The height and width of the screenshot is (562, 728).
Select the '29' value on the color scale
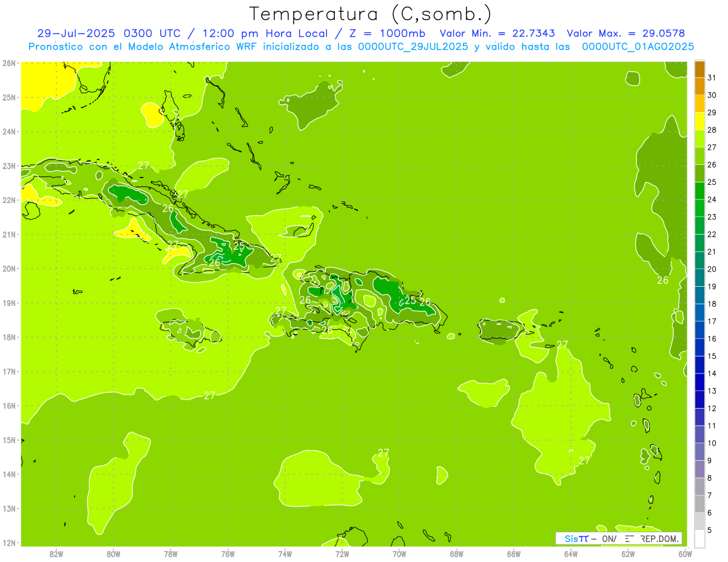[x=712, y=113]
